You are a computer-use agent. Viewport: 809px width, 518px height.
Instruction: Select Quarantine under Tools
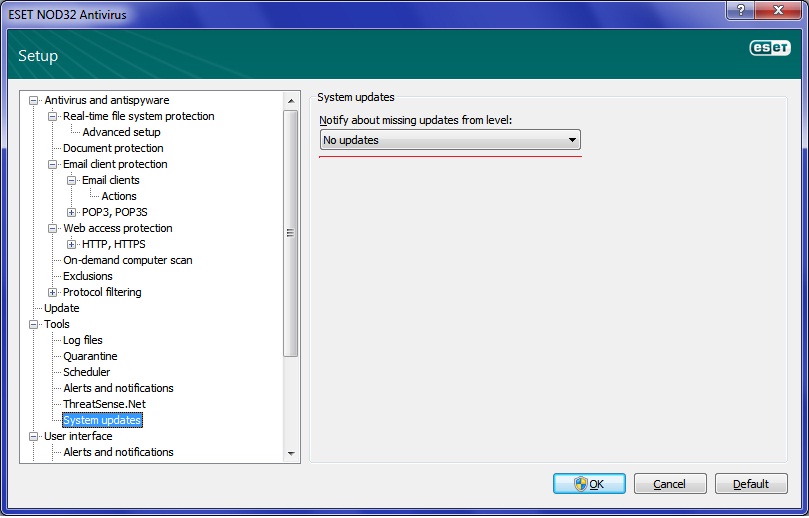[90, 356]
